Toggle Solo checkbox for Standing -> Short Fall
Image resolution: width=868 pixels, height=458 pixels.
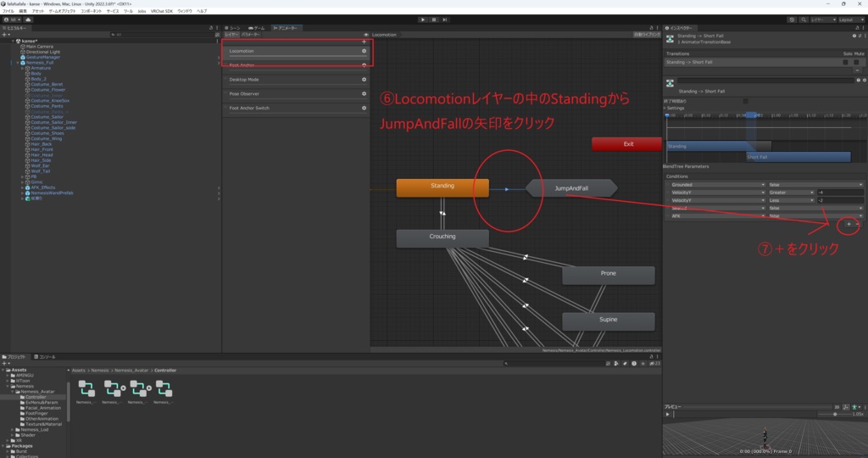pos(845,62)
